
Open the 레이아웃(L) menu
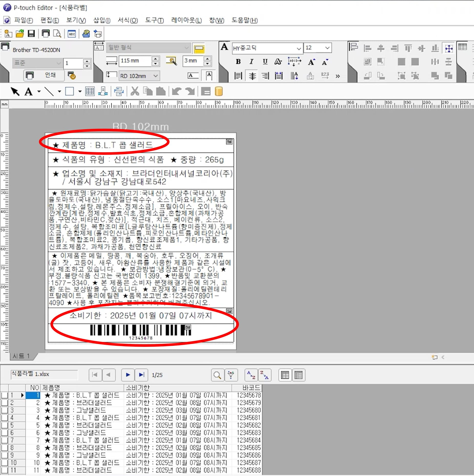click(x=186, y=20)
